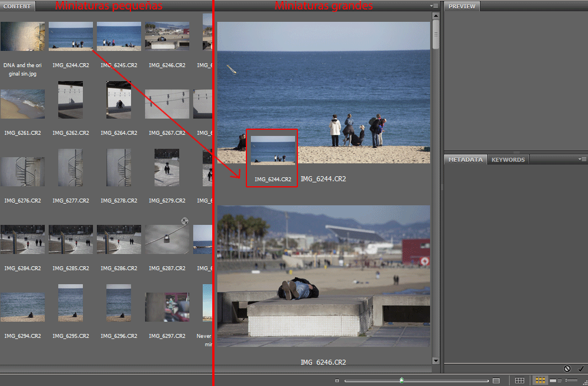Click the IMG_6285.CR2 filename label
Image resolution: width=588 pixels, height=386 pixels.
(71, 269)
